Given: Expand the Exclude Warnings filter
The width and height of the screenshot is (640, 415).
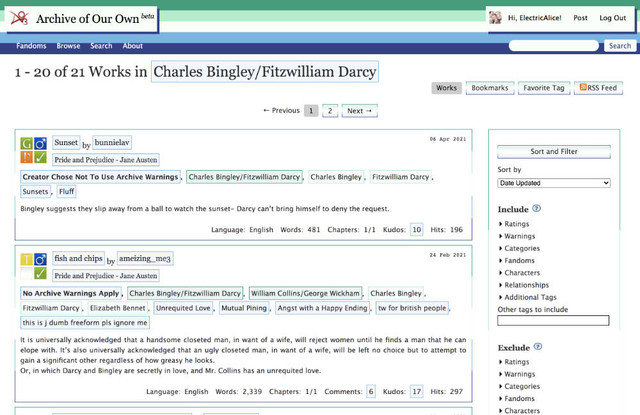Looking at the screenshot, I should click(517, 374).
